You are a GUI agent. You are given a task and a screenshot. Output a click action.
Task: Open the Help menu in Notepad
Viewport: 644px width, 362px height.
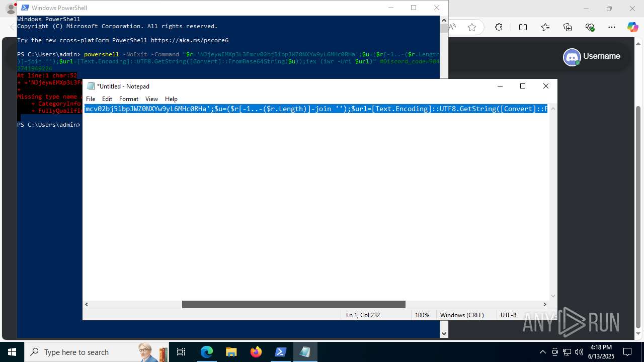pyautogui.click(x=171, y=99)
